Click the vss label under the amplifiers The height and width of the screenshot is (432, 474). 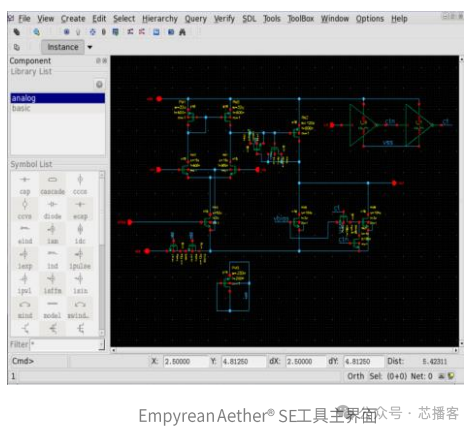pos(388,143)
